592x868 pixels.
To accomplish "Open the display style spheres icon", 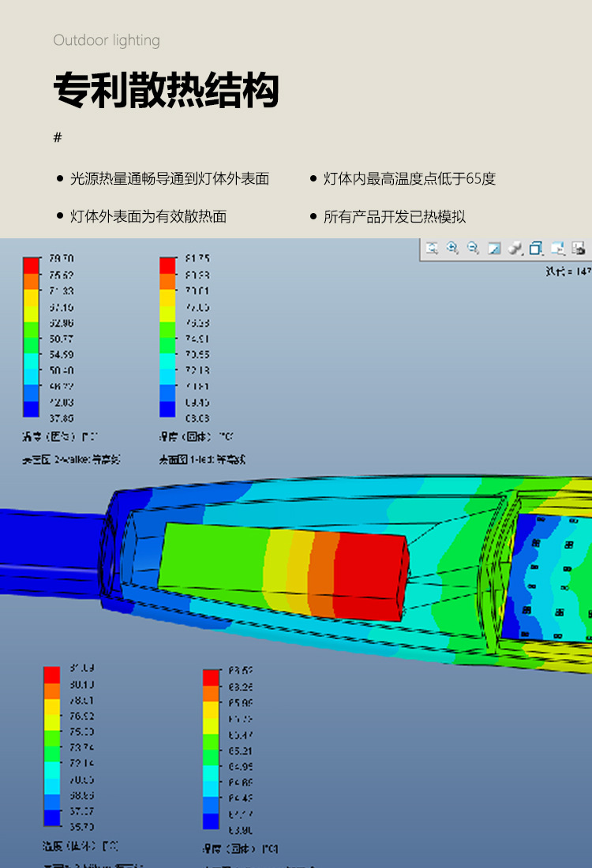I will pos(515,248).
